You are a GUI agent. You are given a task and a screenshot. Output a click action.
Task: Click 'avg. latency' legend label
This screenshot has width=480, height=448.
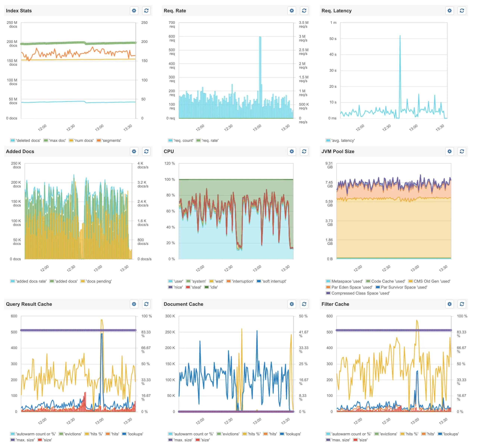[343, 140]
